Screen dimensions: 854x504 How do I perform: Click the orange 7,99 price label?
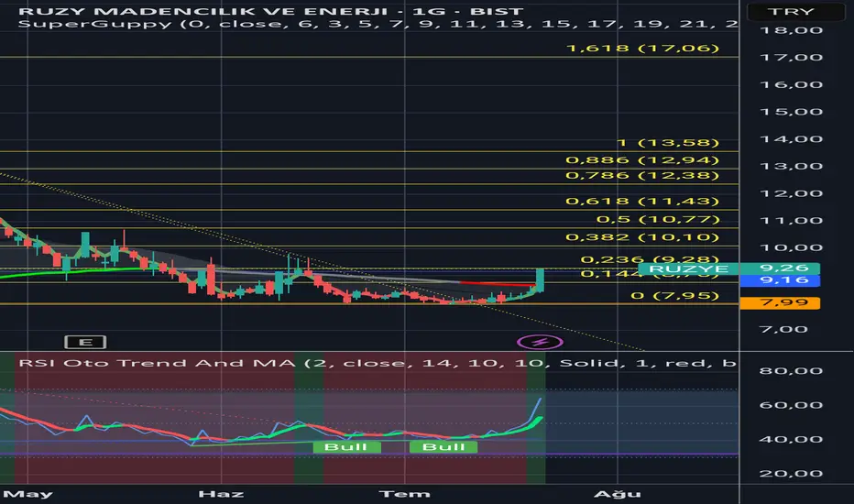point(780,302)
